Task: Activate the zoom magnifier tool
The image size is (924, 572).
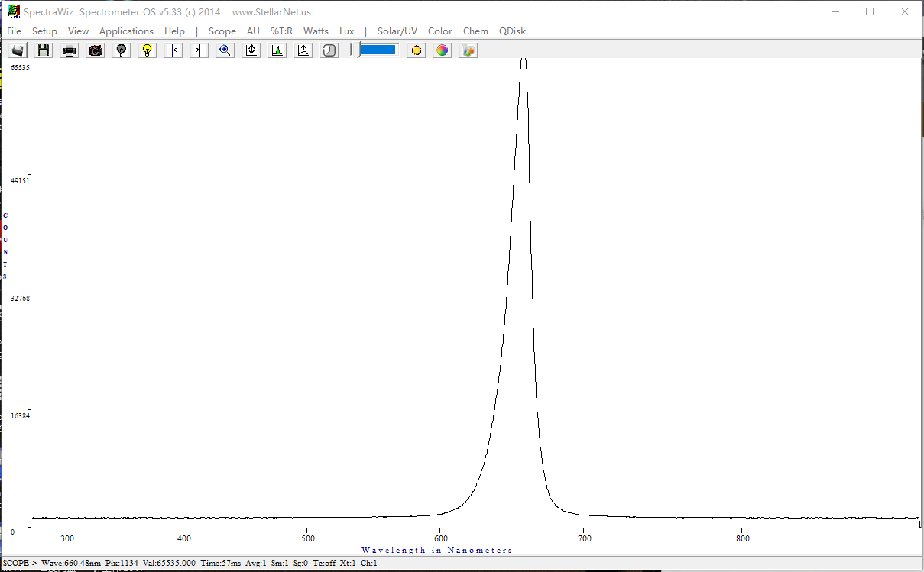Action: coord(225,50)
